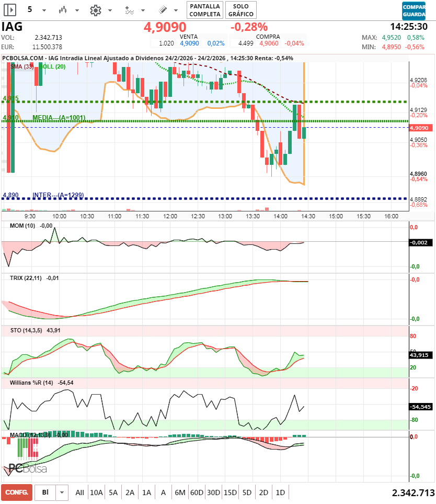Select the 10A time range

(96, 492)
